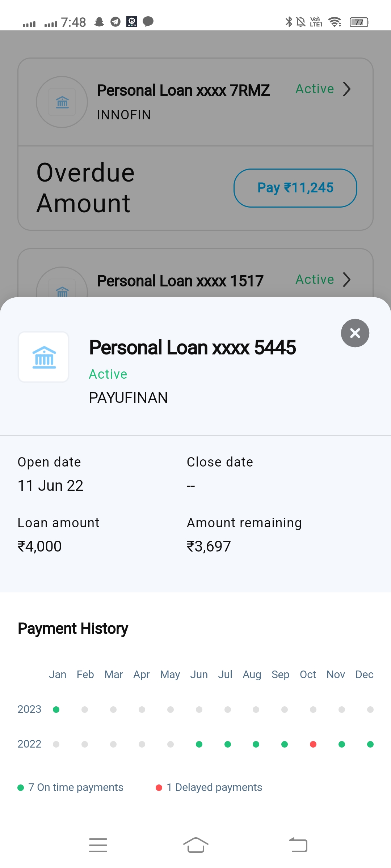Tap the green Dec 2022 payment dot
Viewport: 391px width, 868px height.
pyautogui.click(x=370, y=744)
